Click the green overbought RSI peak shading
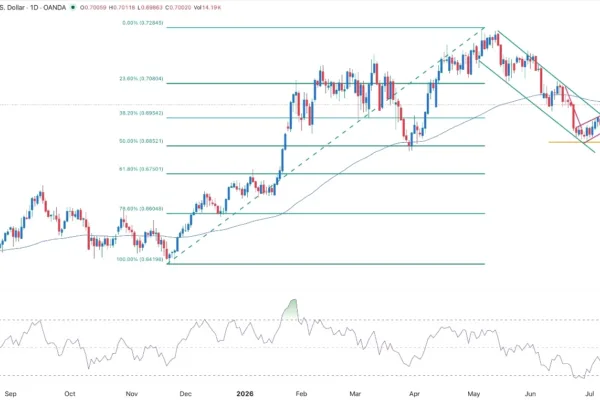 tap(291, 309)
